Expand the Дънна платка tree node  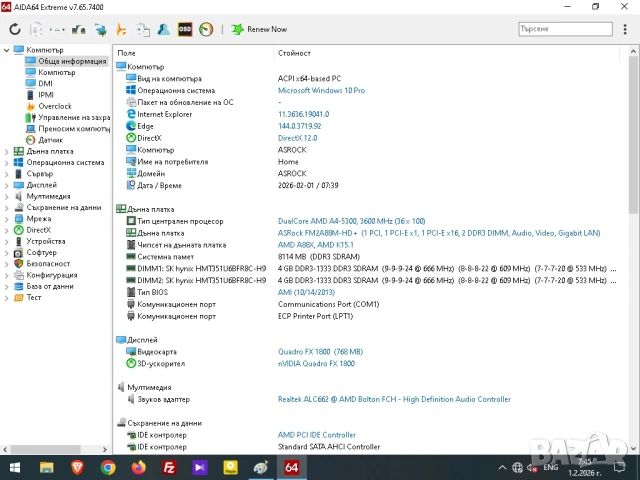pos(7,151)
